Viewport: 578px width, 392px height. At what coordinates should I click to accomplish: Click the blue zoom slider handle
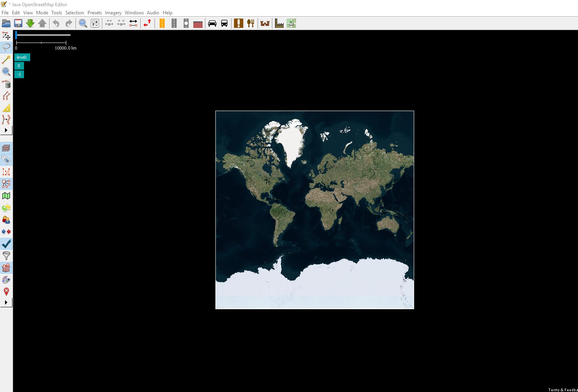click(x=16, y=35)
